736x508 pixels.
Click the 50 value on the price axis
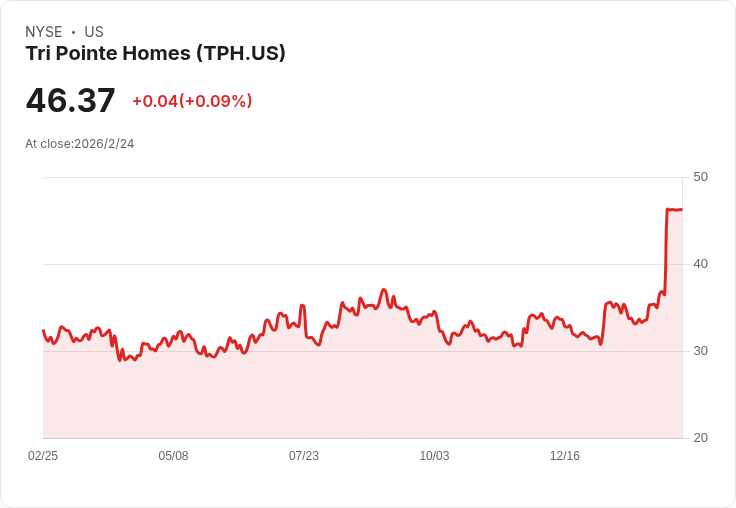pos(700,177)
